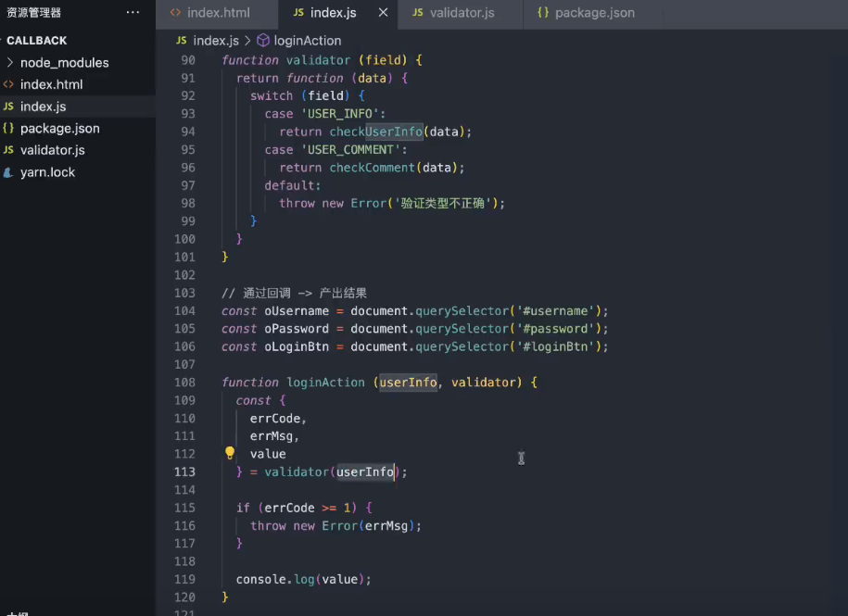Click the oPassword variable on line 105
This screenshot has width=848, height=616.
[297, 329]
